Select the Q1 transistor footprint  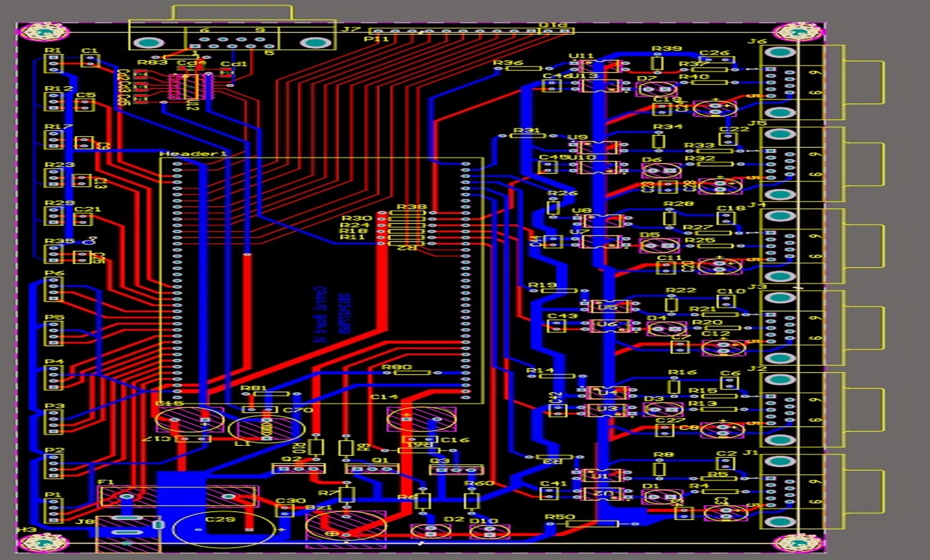pyautogui.click(x=372, y=469)
